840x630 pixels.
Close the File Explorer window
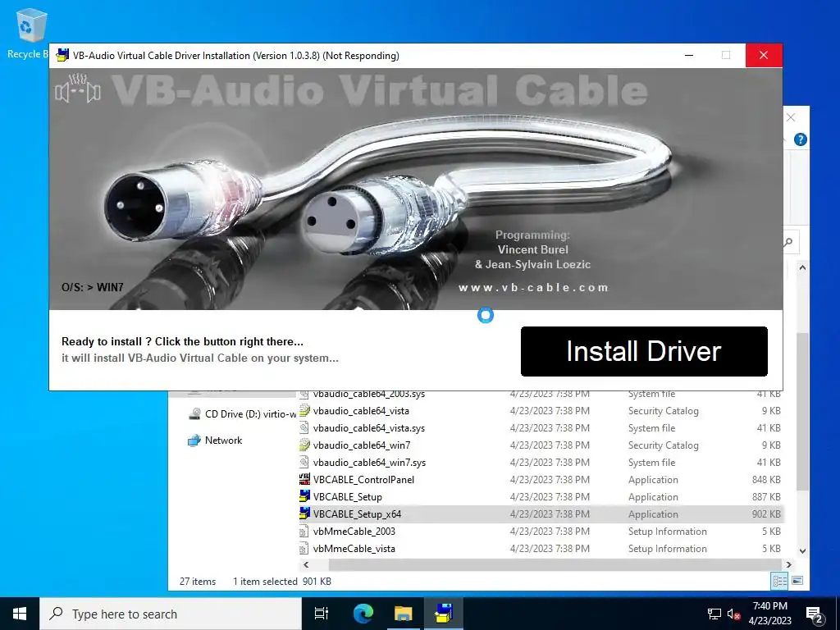(x=791, y=117)
